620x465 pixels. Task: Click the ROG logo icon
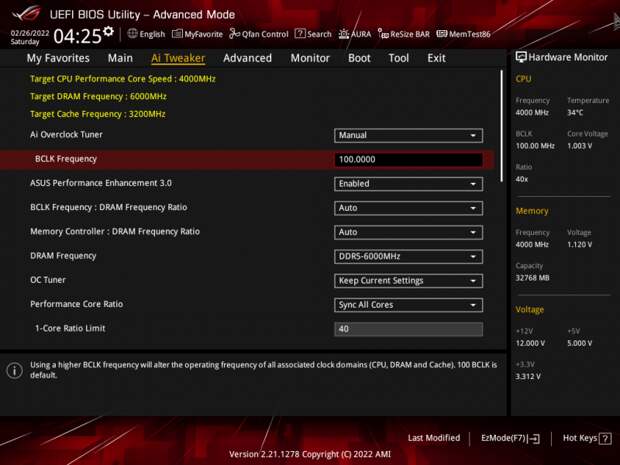tap(26, 13)
